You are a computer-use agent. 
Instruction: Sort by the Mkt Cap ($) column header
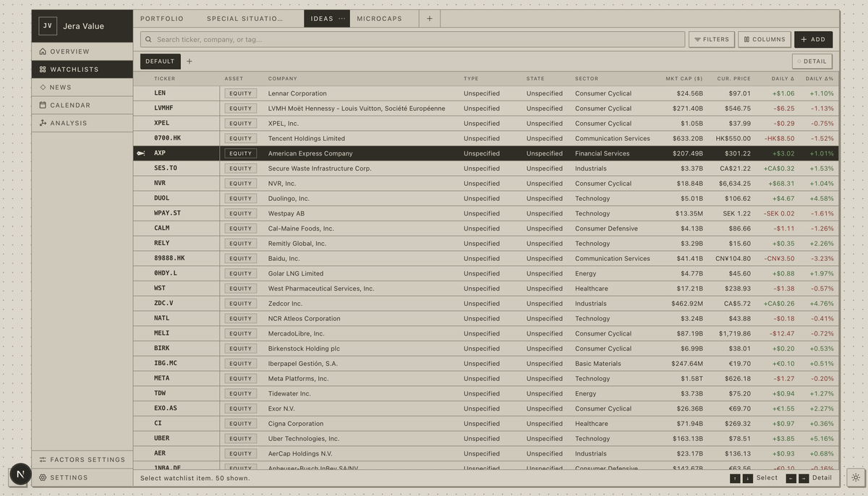(684, 79)
